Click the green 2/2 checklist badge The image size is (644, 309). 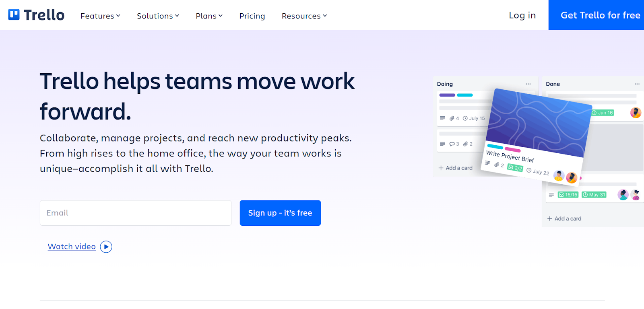(515, 168)
